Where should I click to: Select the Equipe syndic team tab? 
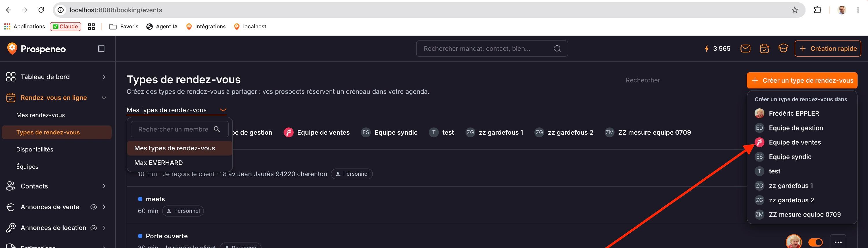(389, 133)
